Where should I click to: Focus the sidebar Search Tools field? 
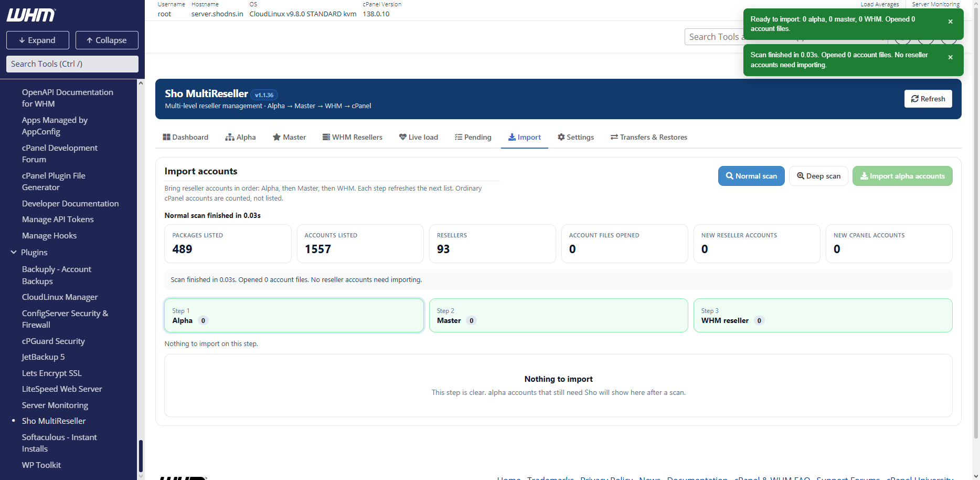coord(72,64)
